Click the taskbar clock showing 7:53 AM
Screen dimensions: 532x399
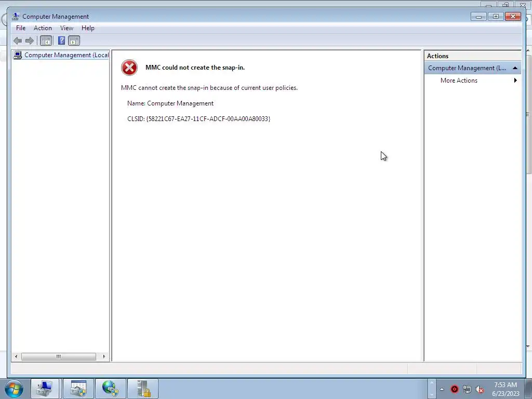click(506, 389)
